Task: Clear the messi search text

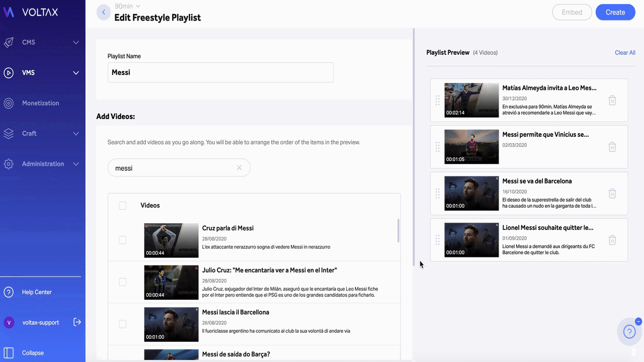Action: pos(239,168)
